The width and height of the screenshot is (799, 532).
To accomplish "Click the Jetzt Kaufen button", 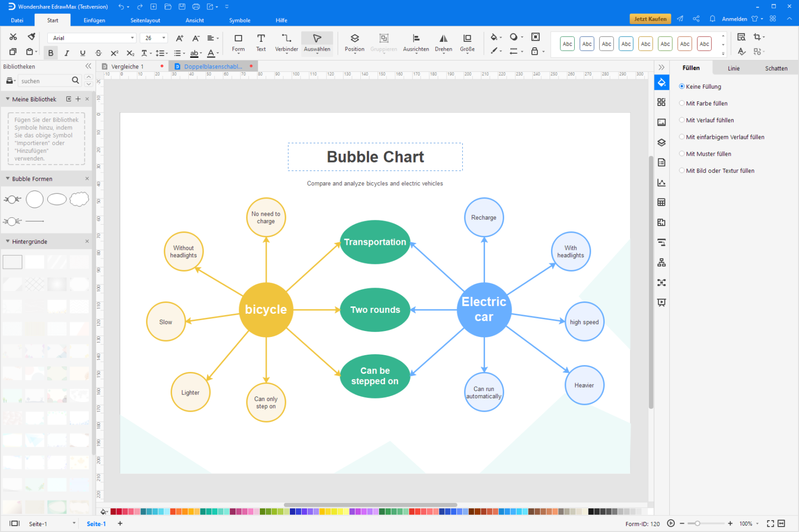I will click(x=650, y=19).
